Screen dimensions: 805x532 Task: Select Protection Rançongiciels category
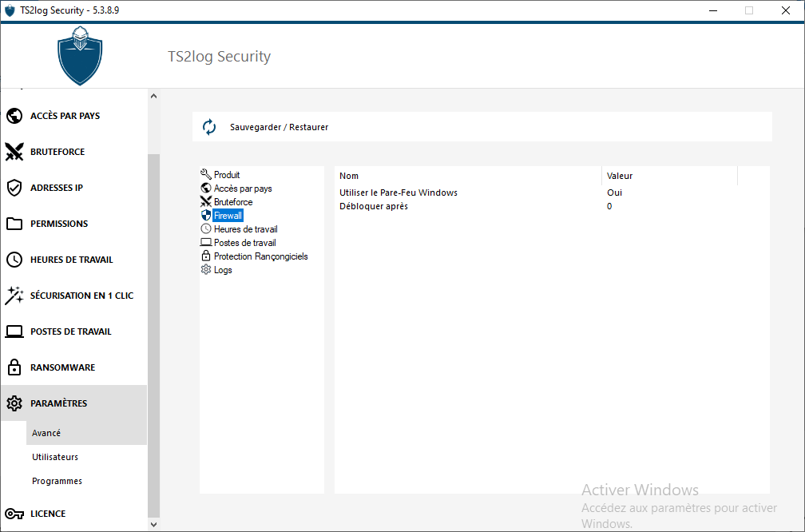point(261,256)
